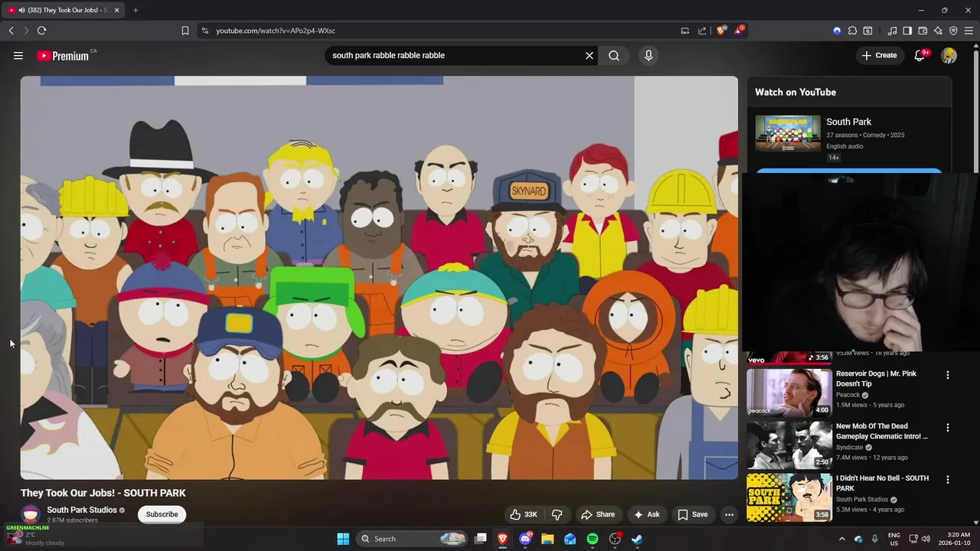Viewport: 980px width, 551px height.
Task: Open the browser extensions puzzle menu
Action: click(852, 31)
